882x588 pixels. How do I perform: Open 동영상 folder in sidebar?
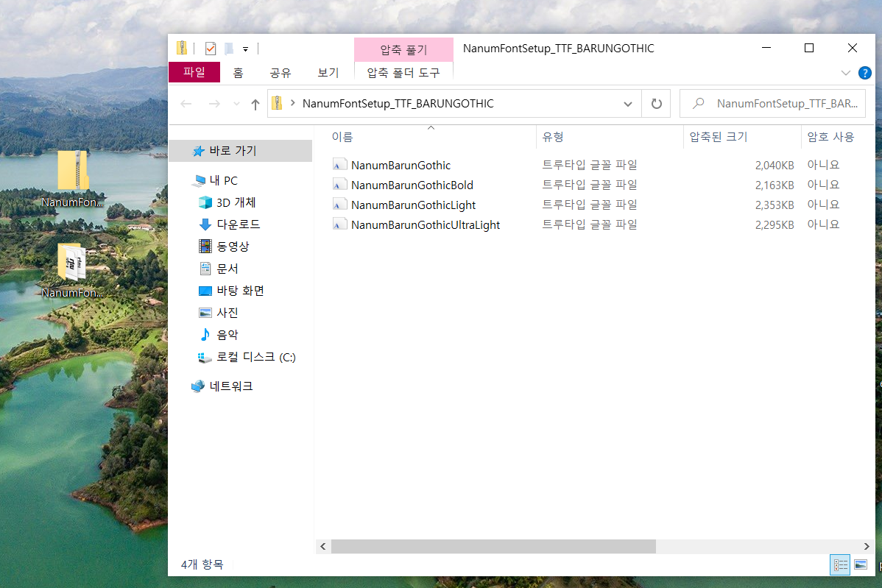point(233,247)
